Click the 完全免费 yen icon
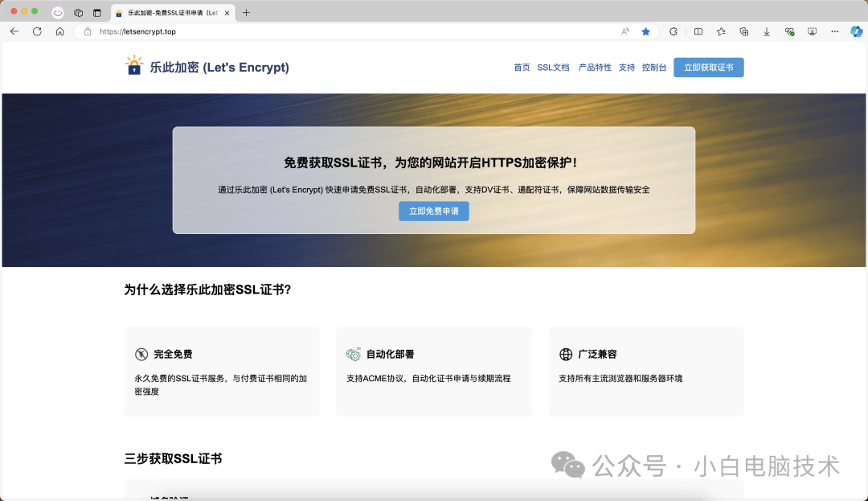Screen dimensions: 868x501 (141, 355)
